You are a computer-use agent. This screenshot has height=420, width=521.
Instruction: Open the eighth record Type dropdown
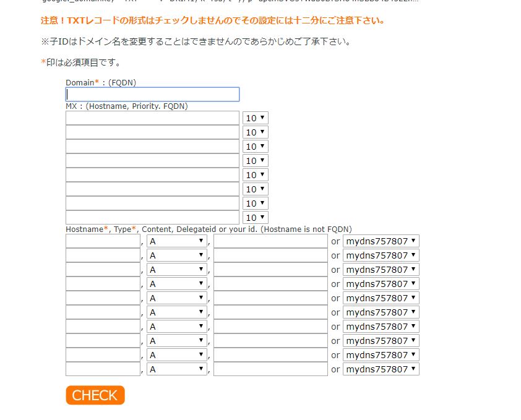tap(177, 341)
